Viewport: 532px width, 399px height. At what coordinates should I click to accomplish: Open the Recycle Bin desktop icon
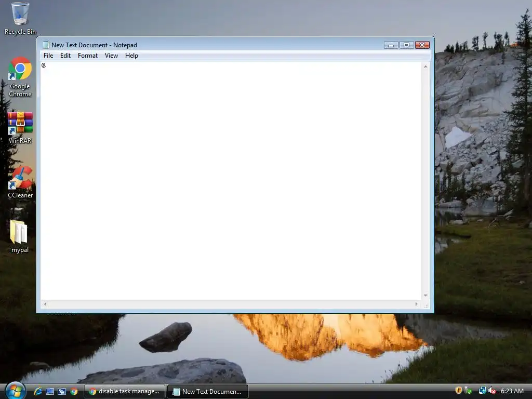pos(20,19)
